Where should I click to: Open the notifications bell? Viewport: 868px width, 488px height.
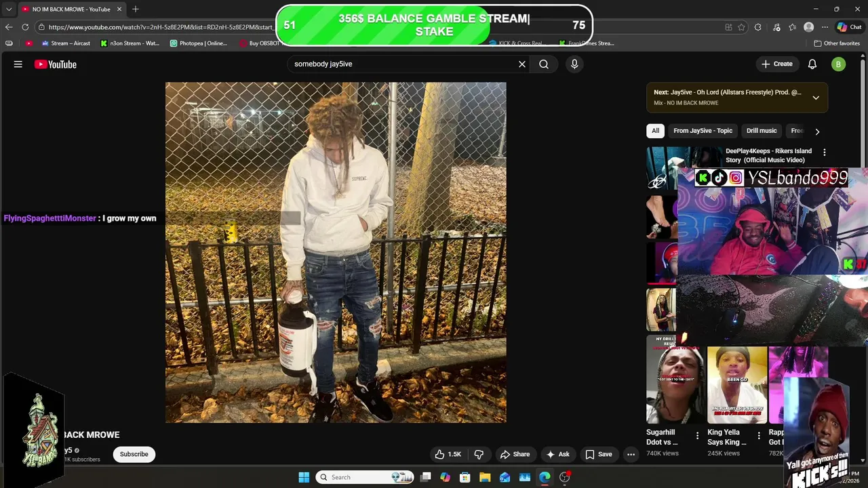click(x=812, y=64)
